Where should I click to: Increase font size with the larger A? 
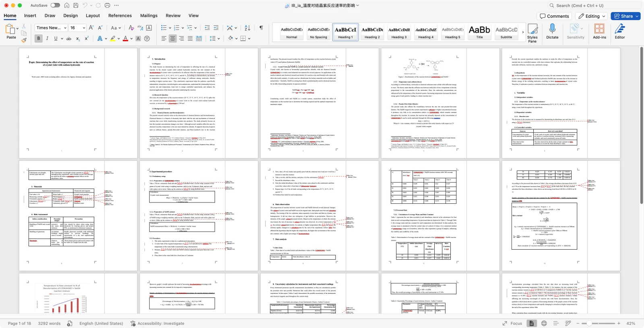[91, 28]
